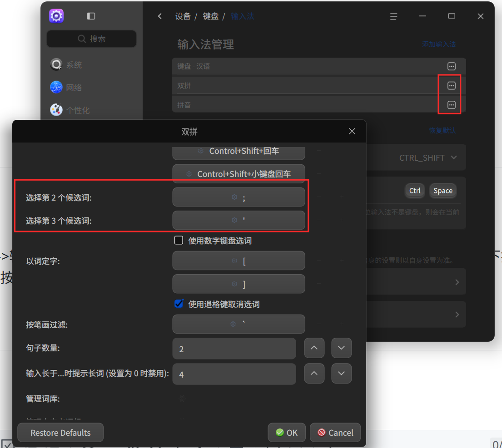The width and height of the screenshot is (502, 448).
Task: Enable 使用数字键盘选词 checkbox
Action: [179, 240]
